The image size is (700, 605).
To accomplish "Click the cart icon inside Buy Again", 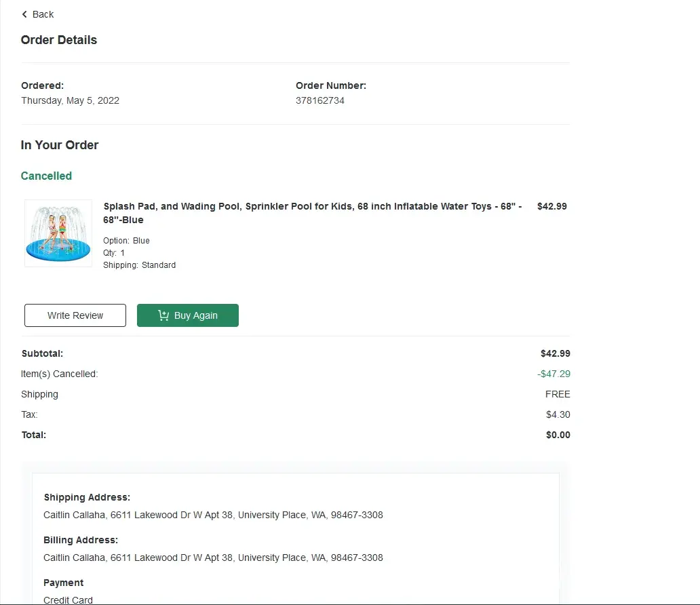I will tap(163, 315).
